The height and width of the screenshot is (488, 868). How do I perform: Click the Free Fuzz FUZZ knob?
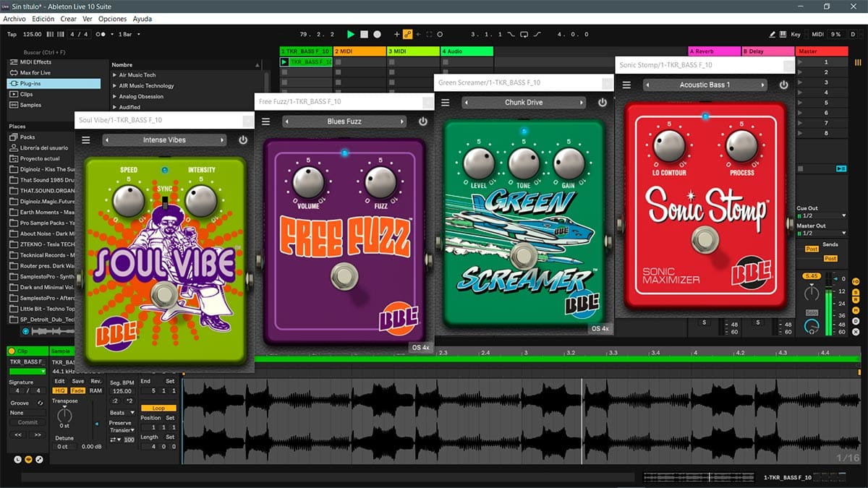click(380, 183)
